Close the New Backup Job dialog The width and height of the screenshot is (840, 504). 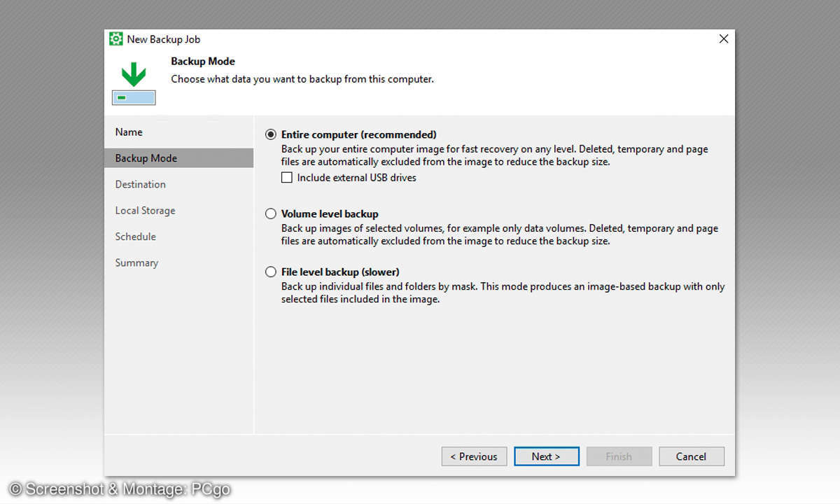[724, 39]
